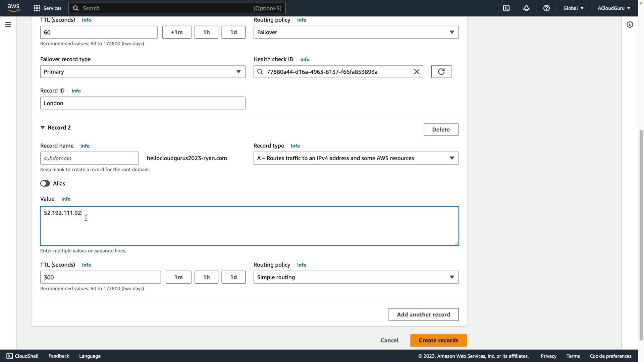
Task: Open the notifications bell
Action: (526, 8)
